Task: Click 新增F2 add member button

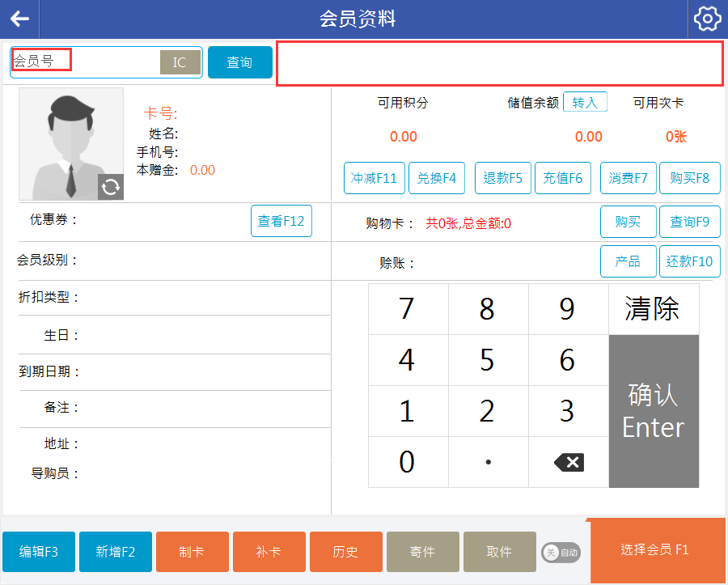Action: click(116, 552)
